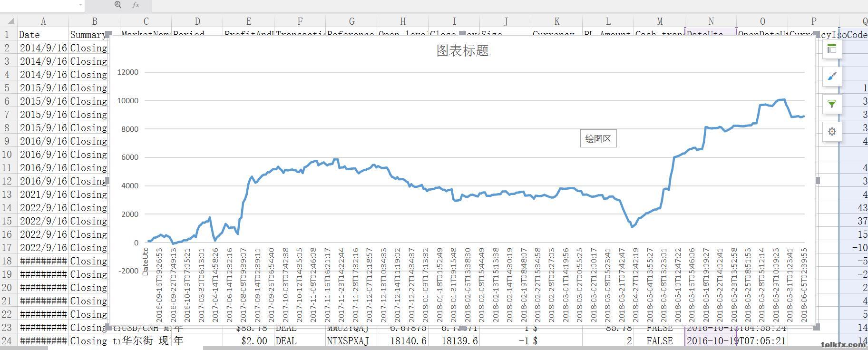
Task: Click the DateUtc axis label in chart
Action: tap(146, 262)
